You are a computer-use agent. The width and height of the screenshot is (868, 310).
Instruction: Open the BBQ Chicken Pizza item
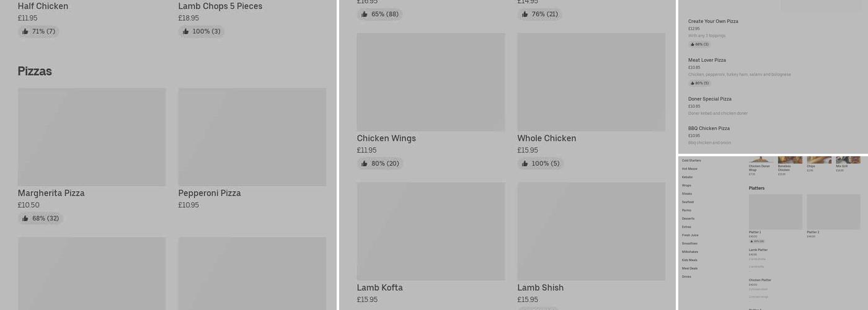click(x=709, y=128)
